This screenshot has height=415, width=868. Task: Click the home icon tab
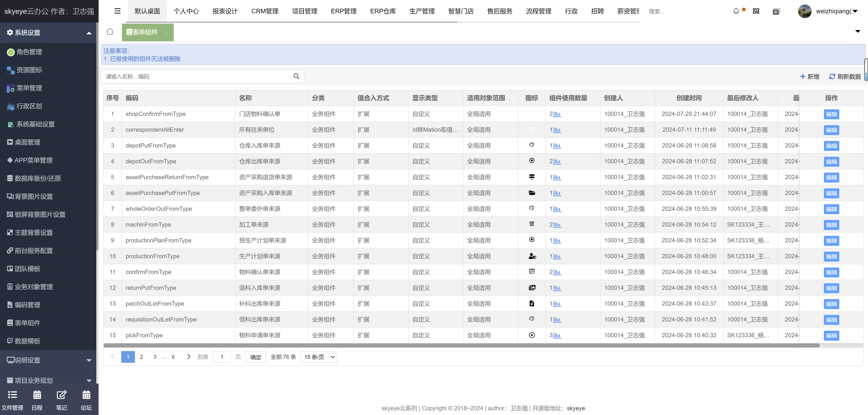110,32
